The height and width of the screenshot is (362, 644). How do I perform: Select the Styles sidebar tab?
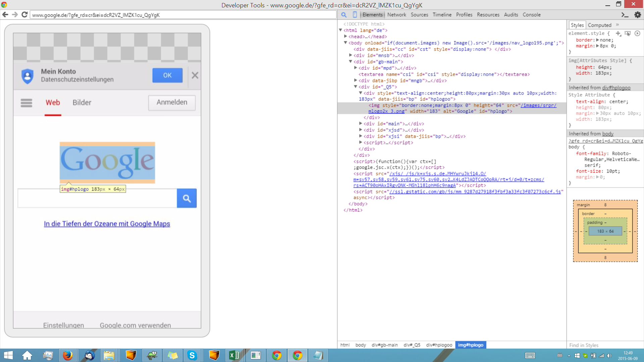[x=577, y=25]
